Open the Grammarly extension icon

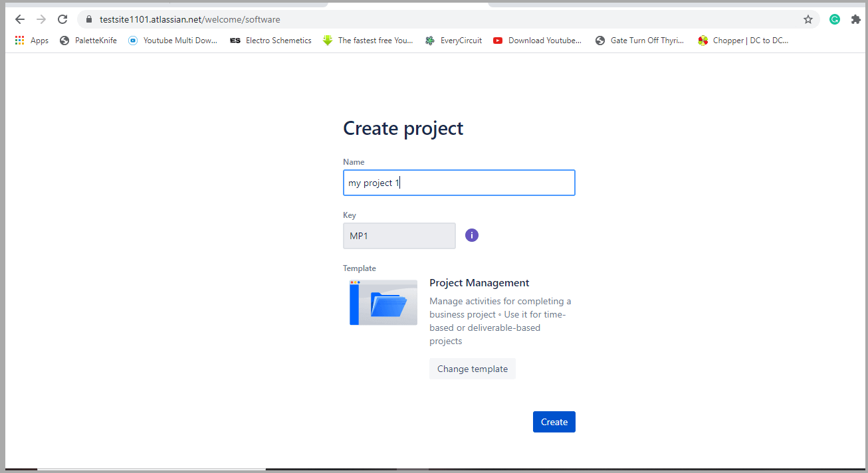pos(835,19)
